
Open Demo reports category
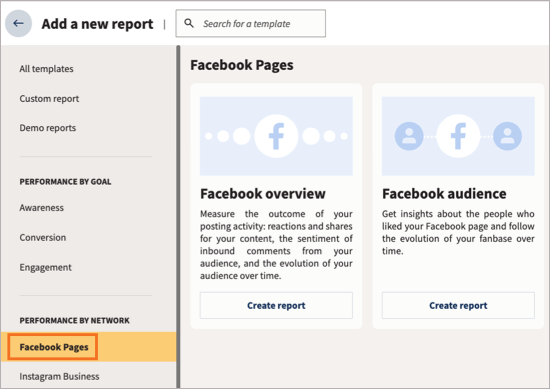click(x=48, y=128)
